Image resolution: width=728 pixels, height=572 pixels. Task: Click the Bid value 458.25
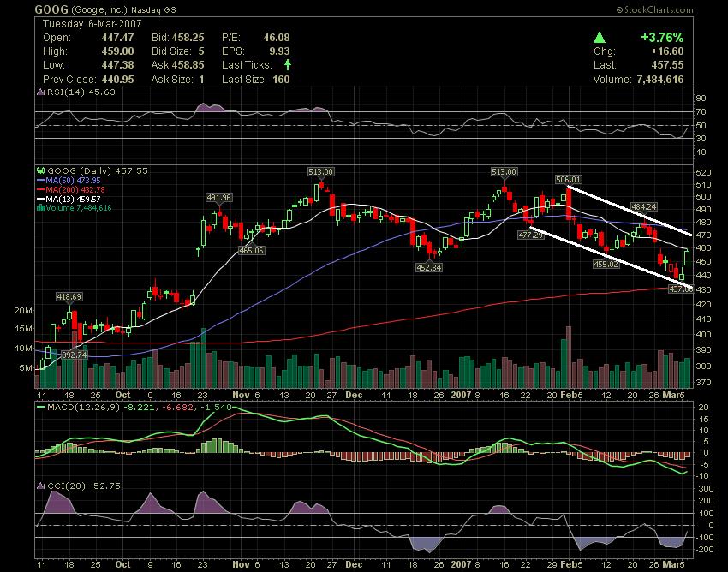[188, 38]
